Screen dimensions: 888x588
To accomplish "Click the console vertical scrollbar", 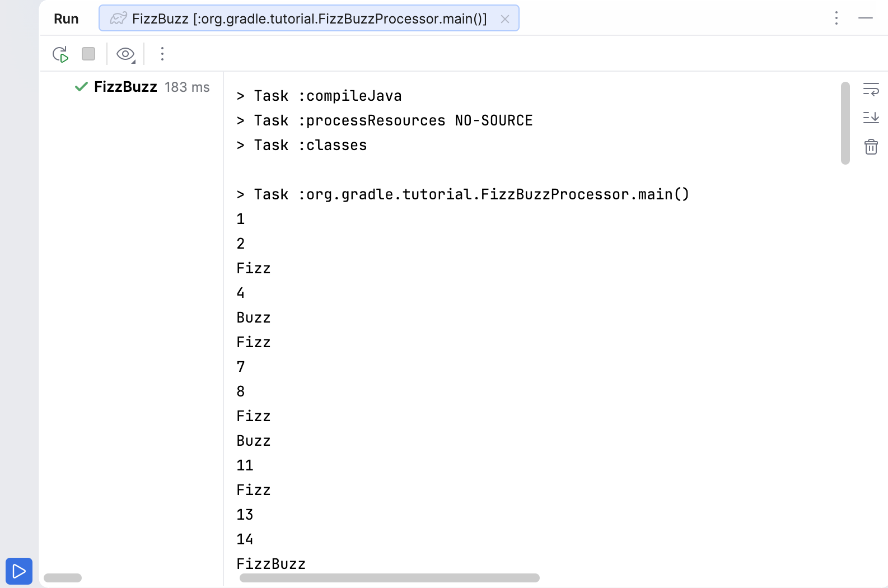I will coord(845,123).
